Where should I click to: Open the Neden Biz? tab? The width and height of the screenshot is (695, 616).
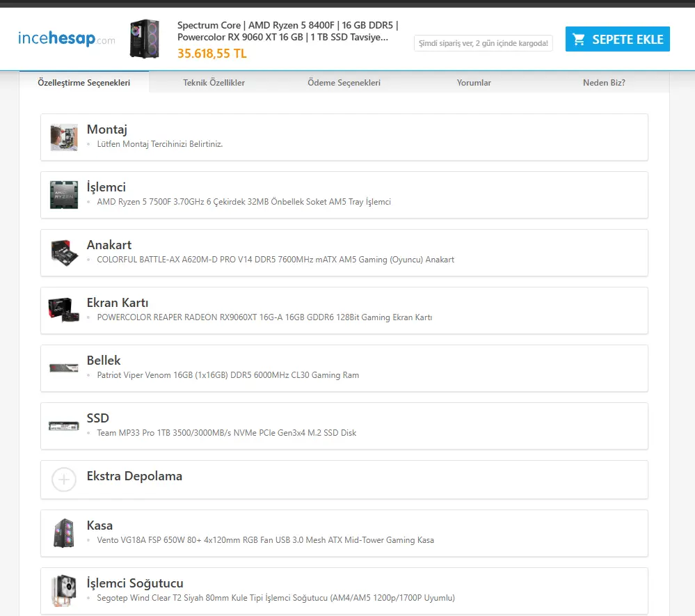[x=604, y=83]
